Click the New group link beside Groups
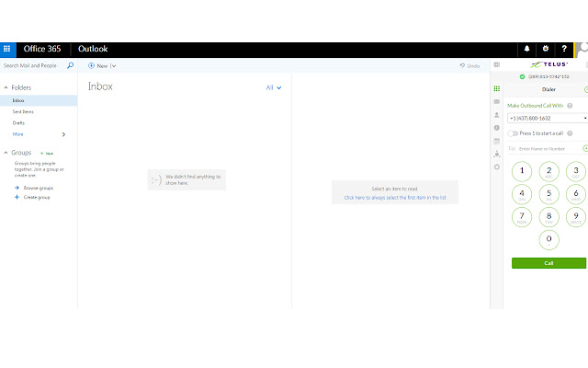 [x=47, y=154]
